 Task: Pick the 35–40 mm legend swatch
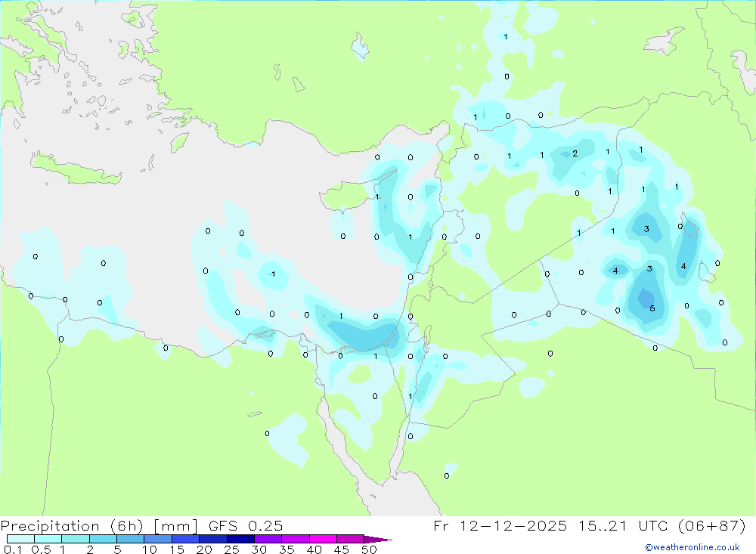[x=296, y=539]
